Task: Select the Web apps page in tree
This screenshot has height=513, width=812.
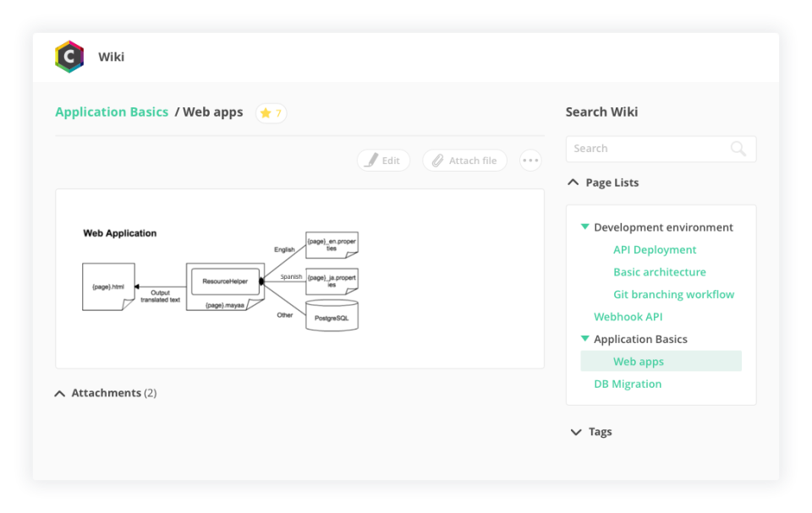Action: (639, 362)
